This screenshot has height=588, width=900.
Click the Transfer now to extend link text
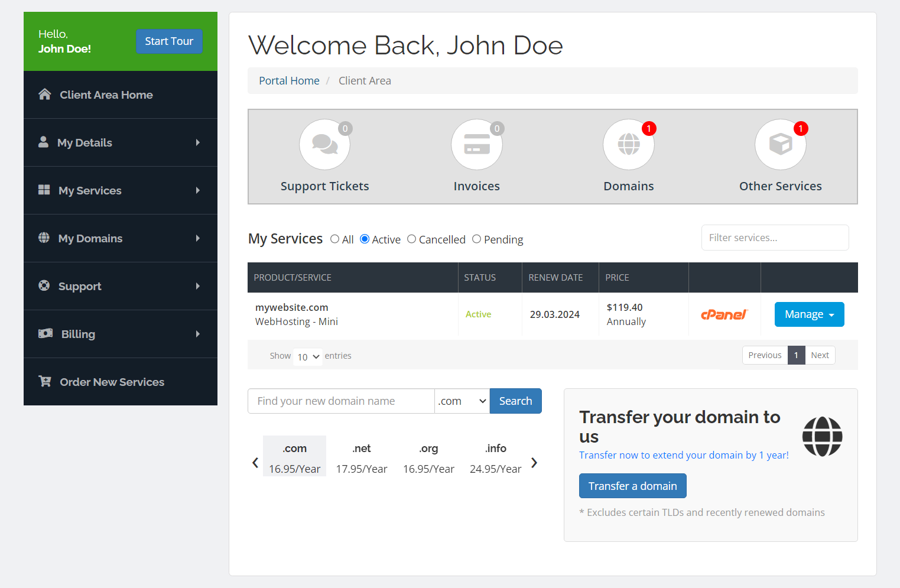tap(684, 455)
